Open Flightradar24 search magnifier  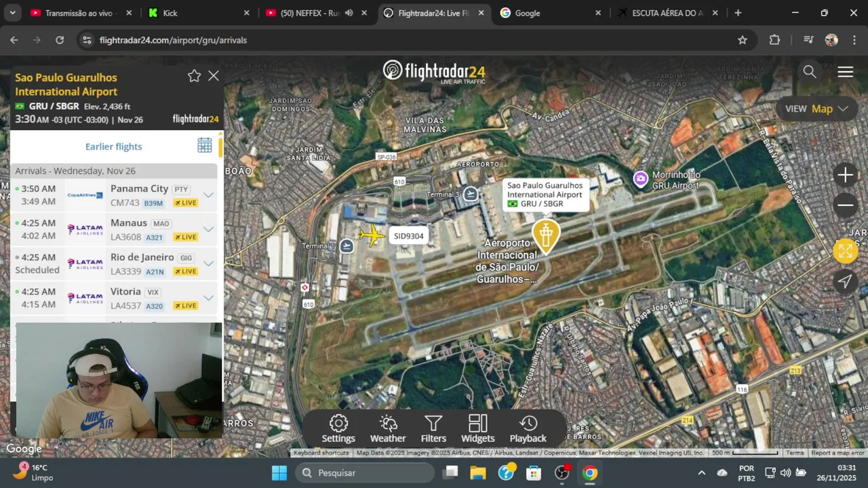tap(810, 72)
